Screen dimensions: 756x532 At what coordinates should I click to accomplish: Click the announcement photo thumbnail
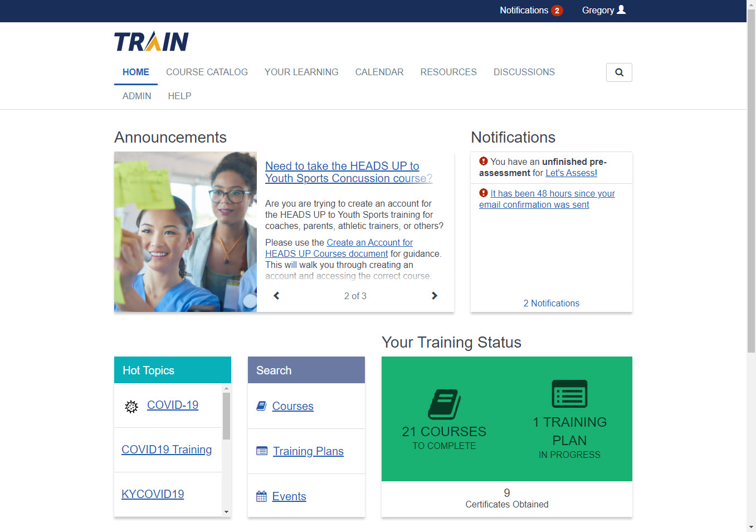[186, 232]
